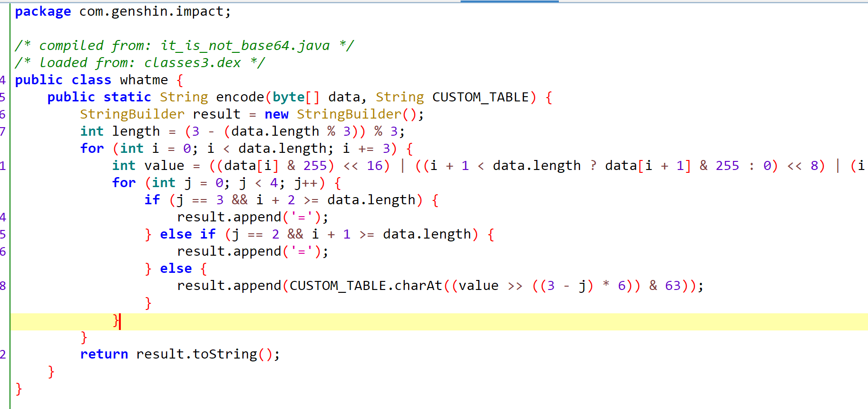
Task: Click final closing brace of class
Action: click(19, 389)
